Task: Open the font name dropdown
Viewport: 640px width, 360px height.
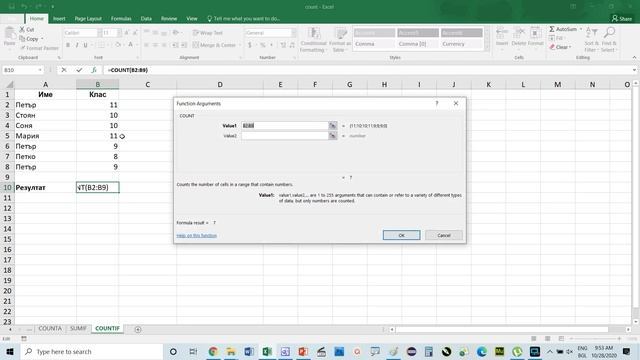Action: point(99,33)
